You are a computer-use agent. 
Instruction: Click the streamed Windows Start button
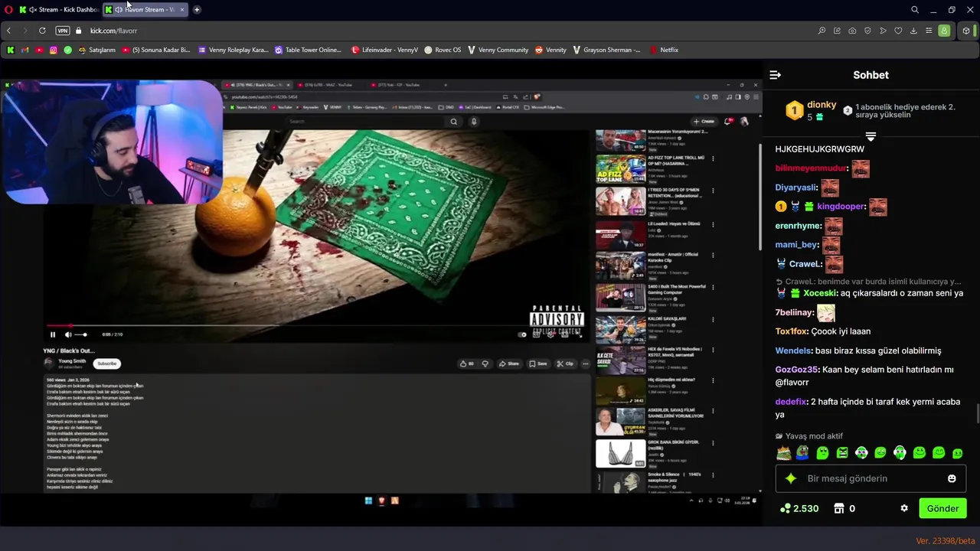368,500
